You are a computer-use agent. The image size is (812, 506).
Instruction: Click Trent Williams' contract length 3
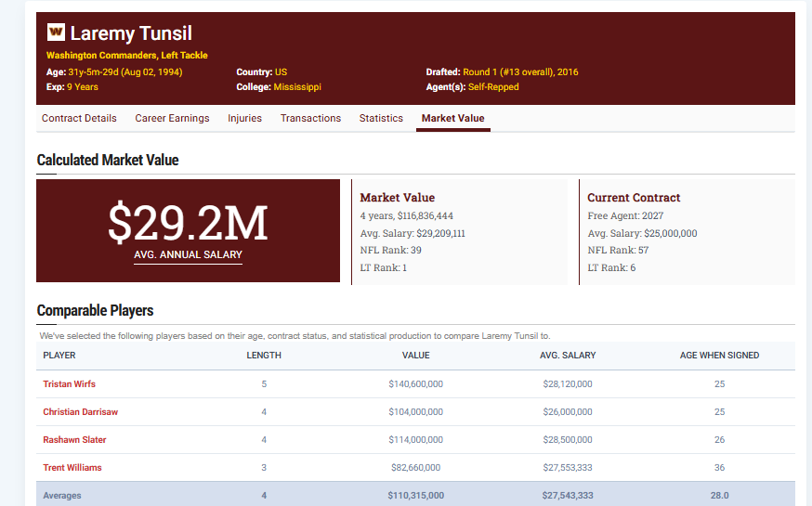tap(264, 468)
